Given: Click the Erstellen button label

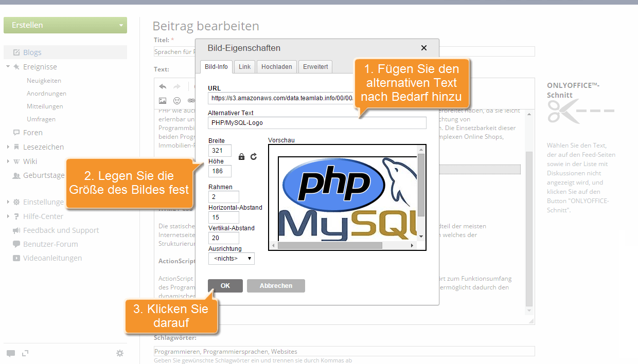Looking at the screenshot, I should pos(27,25).
